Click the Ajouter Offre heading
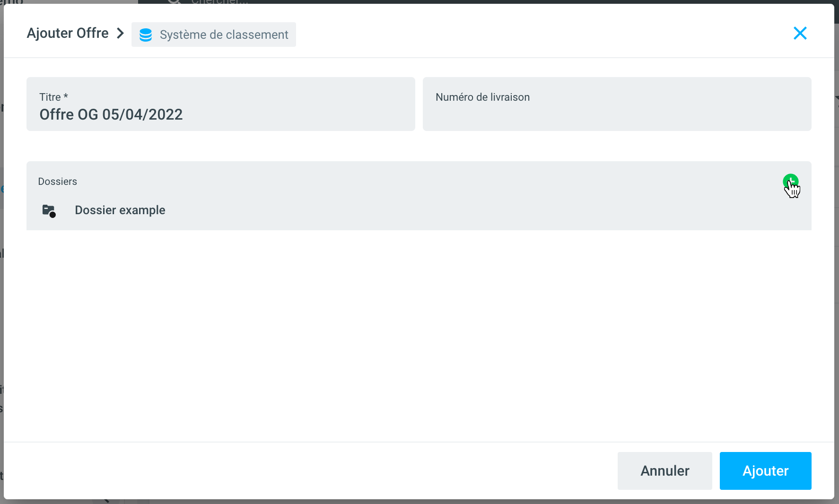This screenshot has width=839, height=504. pyautogui.click(x=68, y=33)
